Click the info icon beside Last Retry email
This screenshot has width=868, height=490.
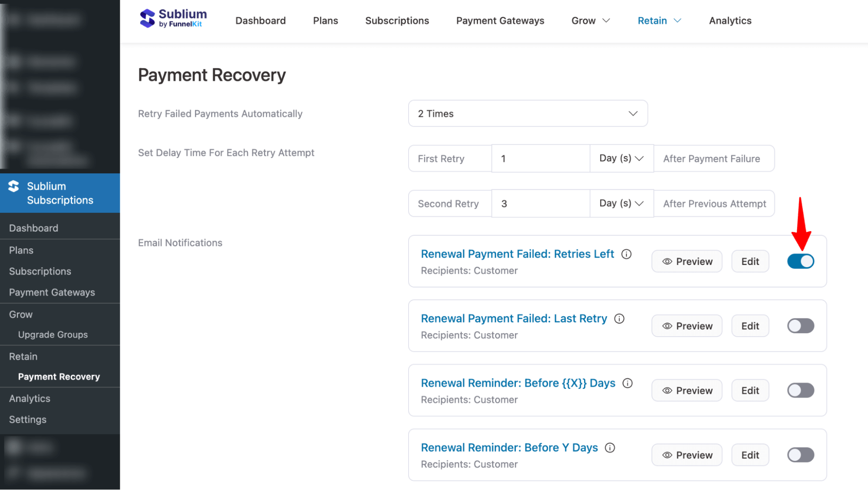[x=620, y=318]
